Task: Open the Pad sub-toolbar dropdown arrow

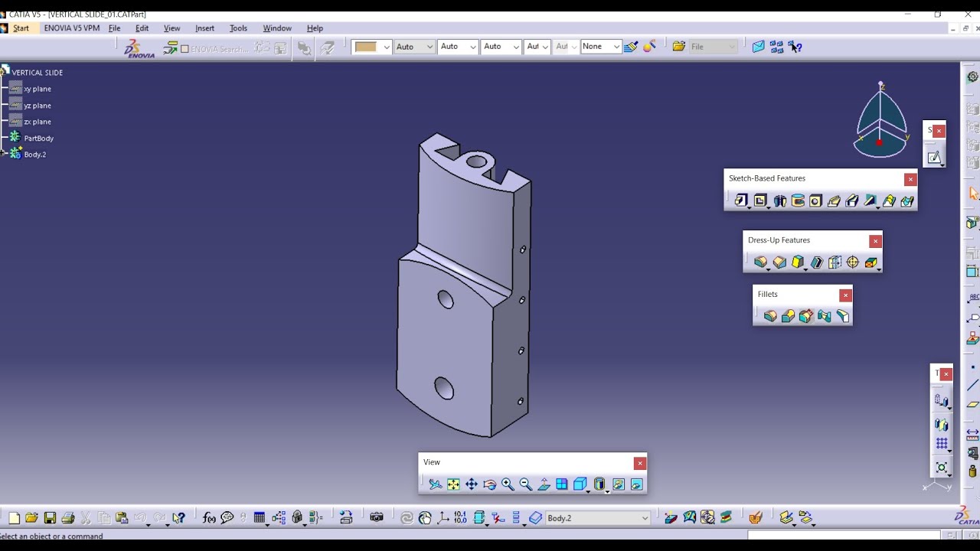Action: pyautogui.click(x=749, y=207)
